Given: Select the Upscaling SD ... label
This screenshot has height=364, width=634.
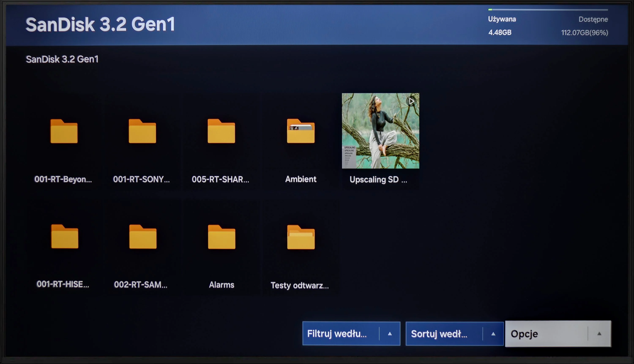Looking at the screenshot, I should [x=378, y=180].
